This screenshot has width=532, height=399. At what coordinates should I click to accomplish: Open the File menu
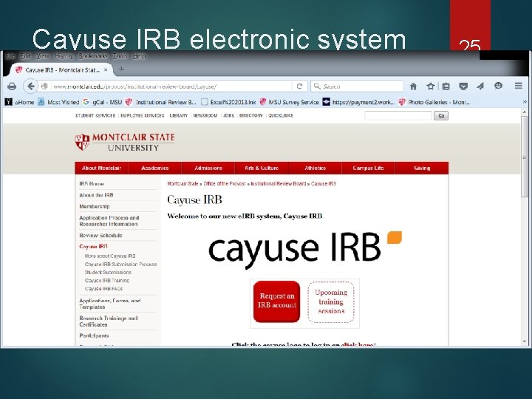10,55
